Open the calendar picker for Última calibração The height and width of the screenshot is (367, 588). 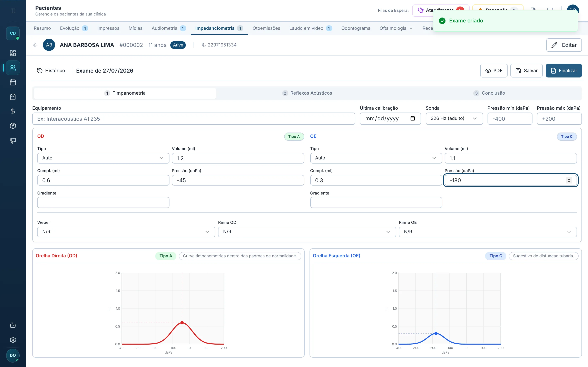412,118
